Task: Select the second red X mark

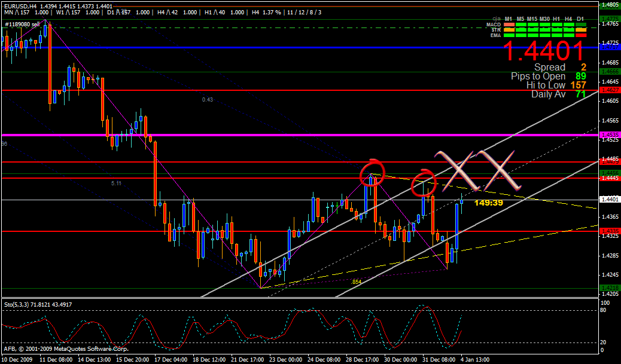Action: click(x=495, y=170)
